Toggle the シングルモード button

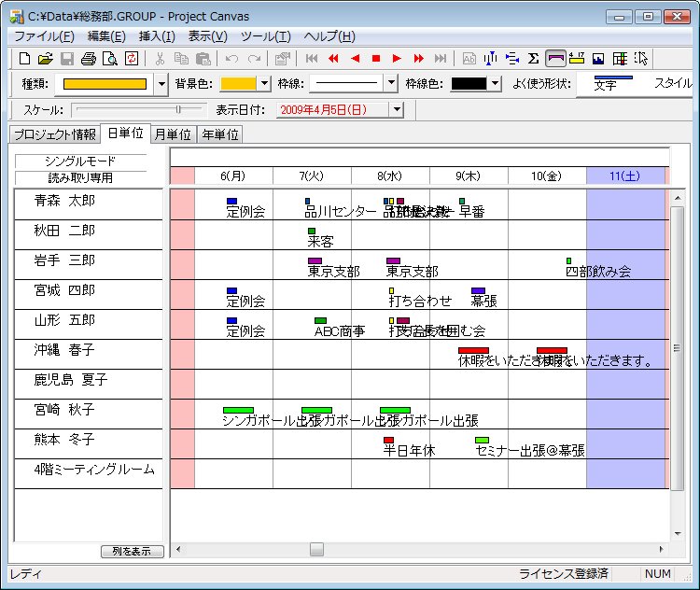[x=79, y=162]
